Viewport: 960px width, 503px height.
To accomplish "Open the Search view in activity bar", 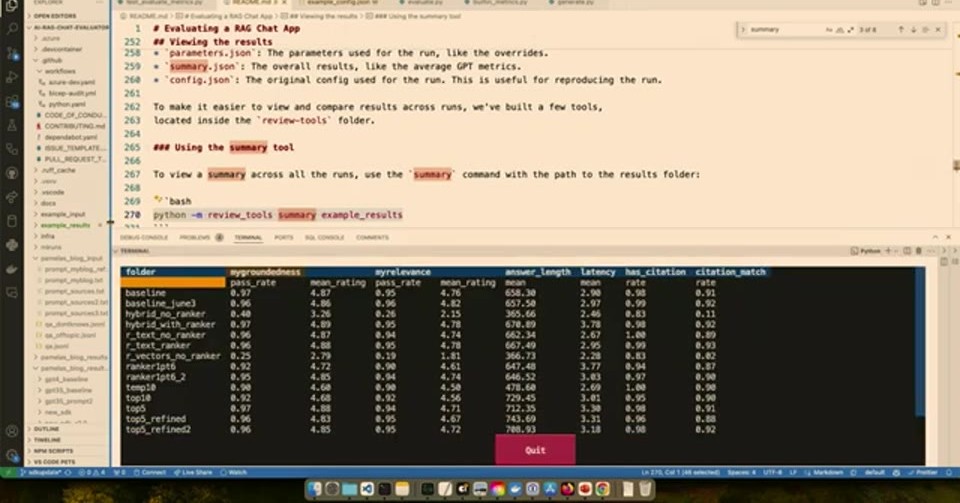I will click(x=12, y=28).
